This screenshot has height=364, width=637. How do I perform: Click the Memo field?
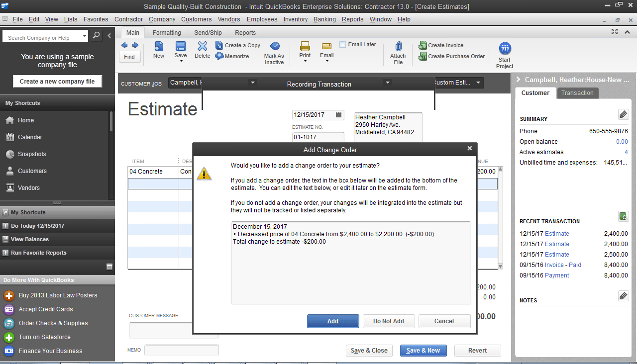point(182,350)
